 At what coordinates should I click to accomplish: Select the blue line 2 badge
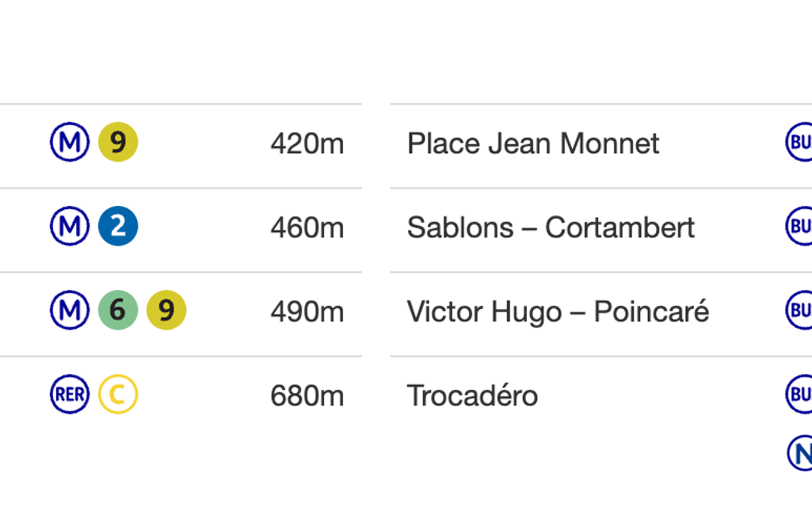[x=118, y=227]
